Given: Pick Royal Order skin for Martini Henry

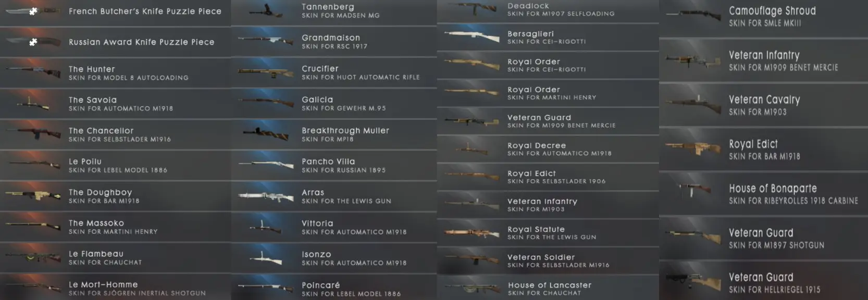Looking at the screenshot, I should point(548,93).
